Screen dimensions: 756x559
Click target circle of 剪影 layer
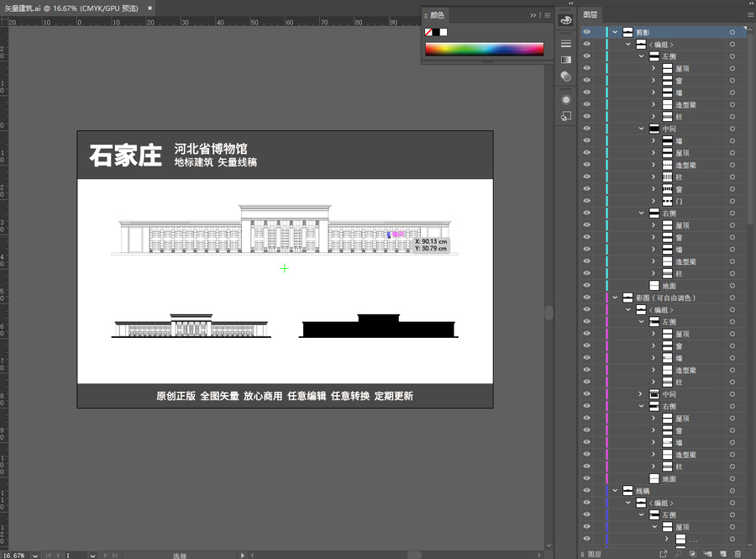click(732, 32)
